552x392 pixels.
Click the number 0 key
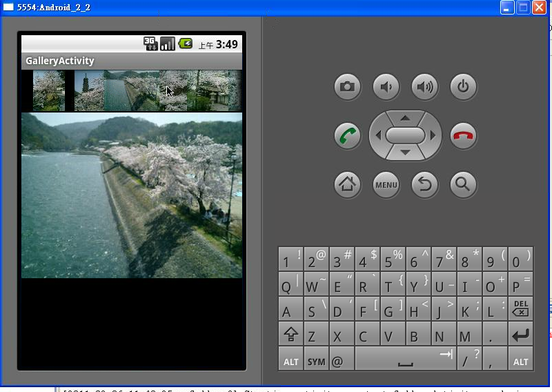(521, 259)
